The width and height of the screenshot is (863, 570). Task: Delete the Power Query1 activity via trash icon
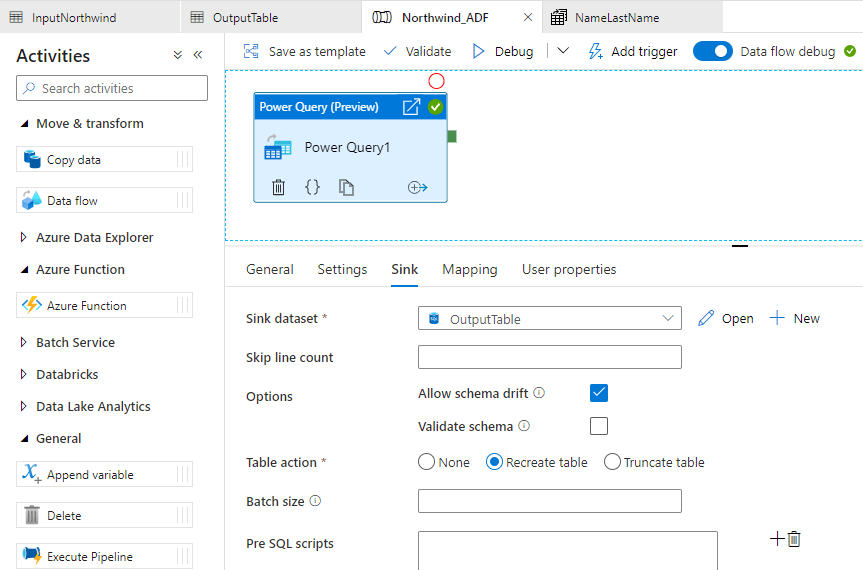tap(279, 187)
